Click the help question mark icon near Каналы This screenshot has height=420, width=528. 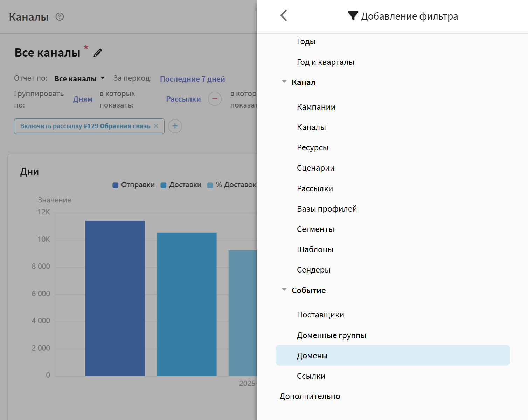[60, 17]
